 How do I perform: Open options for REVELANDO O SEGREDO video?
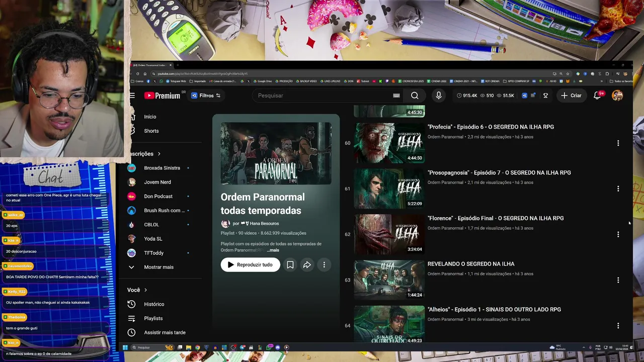click(x=618, y=281)
